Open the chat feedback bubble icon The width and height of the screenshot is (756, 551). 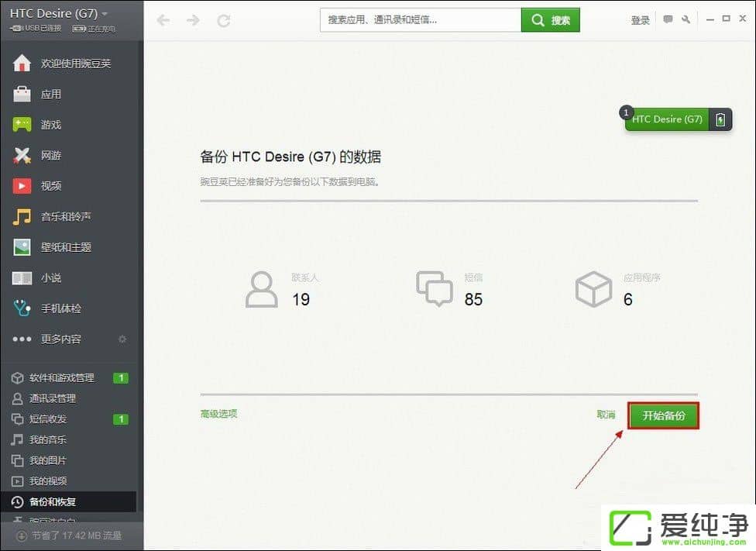tap(668, 20)
